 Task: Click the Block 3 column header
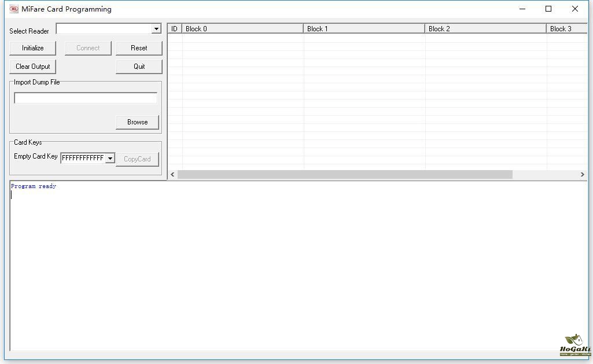[x=566, y=29]
